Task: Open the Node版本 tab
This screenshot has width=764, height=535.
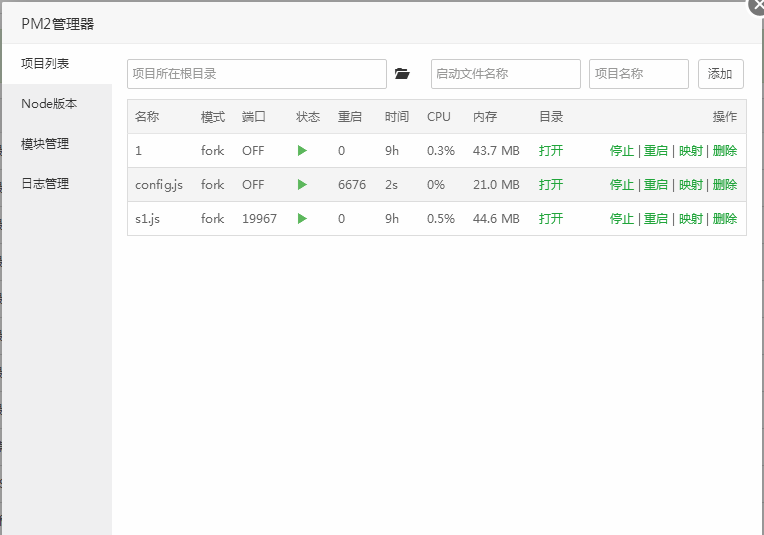Action: pyautogui.click(x=57, y=104)
